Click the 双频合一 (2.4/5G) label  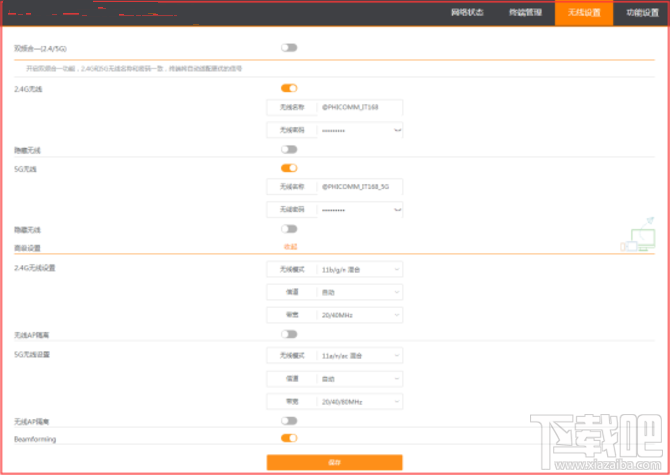point(40,49)
